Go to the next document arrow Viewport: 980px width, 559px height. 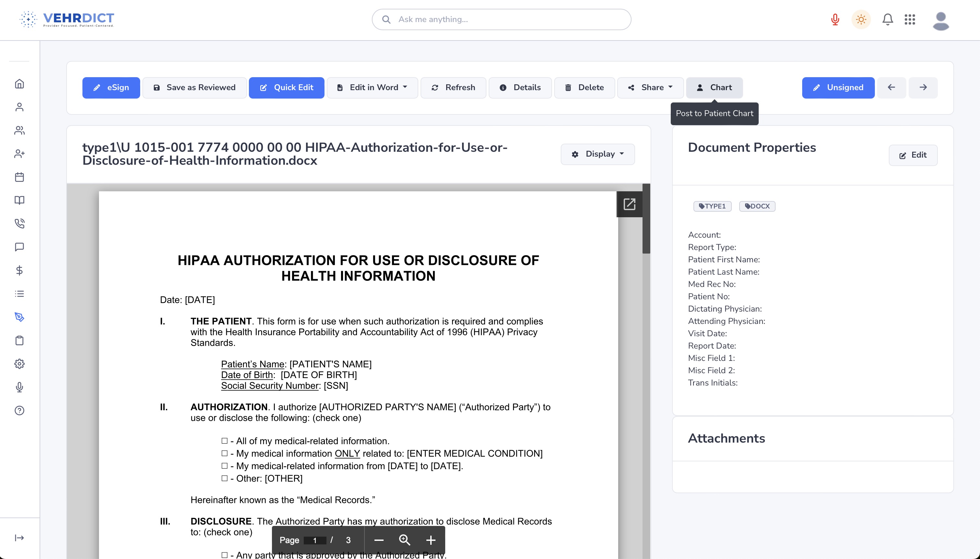point(923,88)
